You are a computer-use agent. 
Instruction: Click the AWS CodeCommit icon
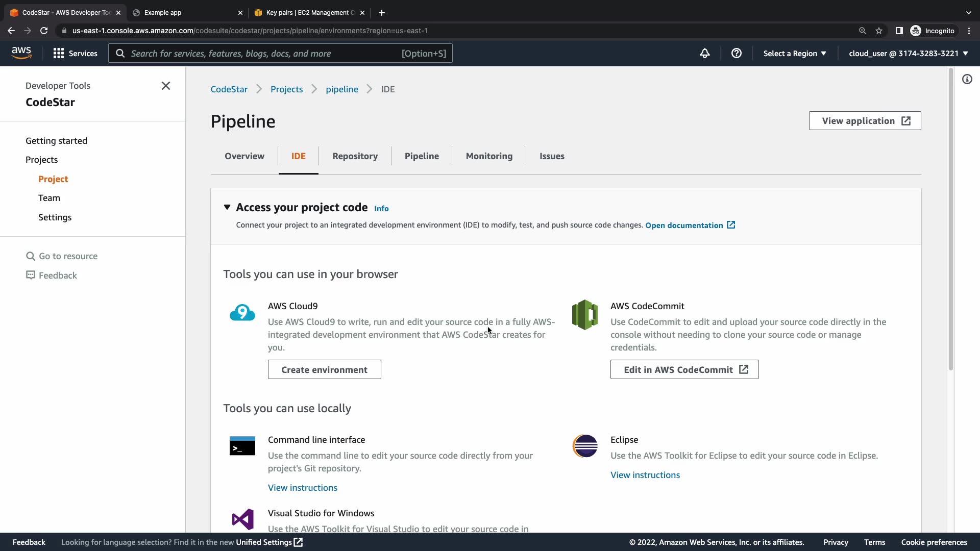click(585, 315)
